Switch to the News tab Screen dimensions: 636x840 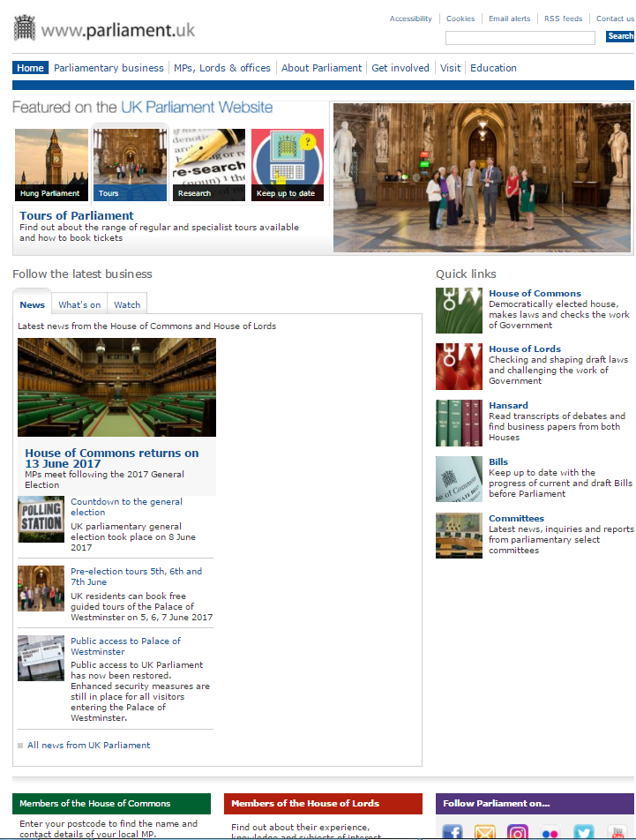click(32, 304)
